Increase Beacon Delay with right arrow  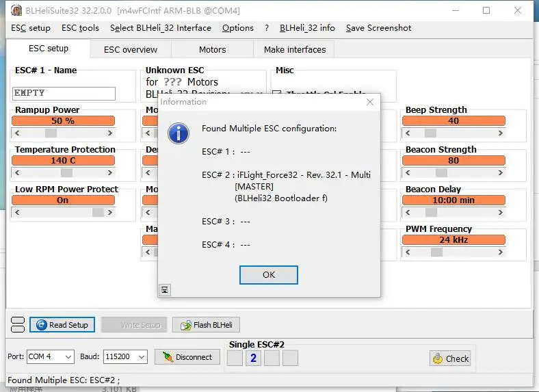click(x=501, y=213)
